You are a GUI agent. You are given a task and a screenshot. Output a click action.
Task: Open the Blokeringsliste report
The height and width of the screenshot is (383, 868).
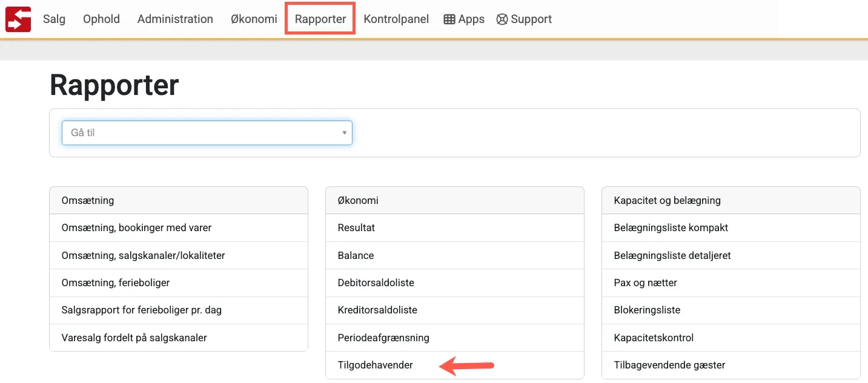(x=731, y=310)
